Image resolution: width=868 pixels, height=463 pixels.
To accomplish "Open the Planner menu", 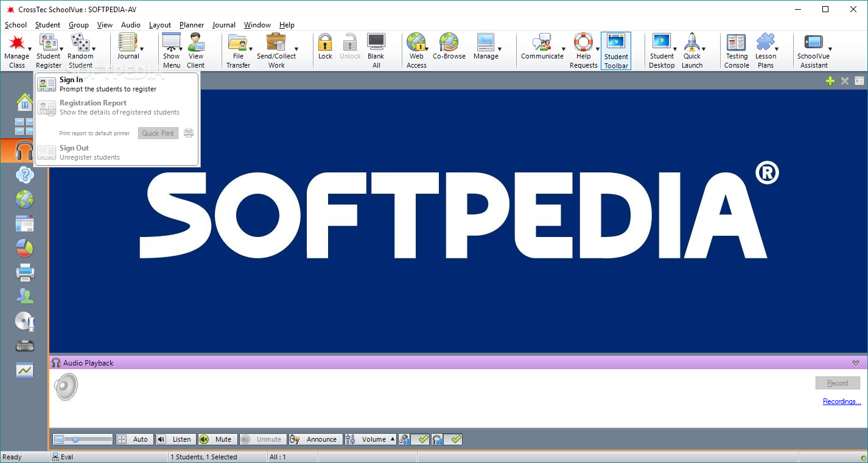I will click(x=192, y=25).
